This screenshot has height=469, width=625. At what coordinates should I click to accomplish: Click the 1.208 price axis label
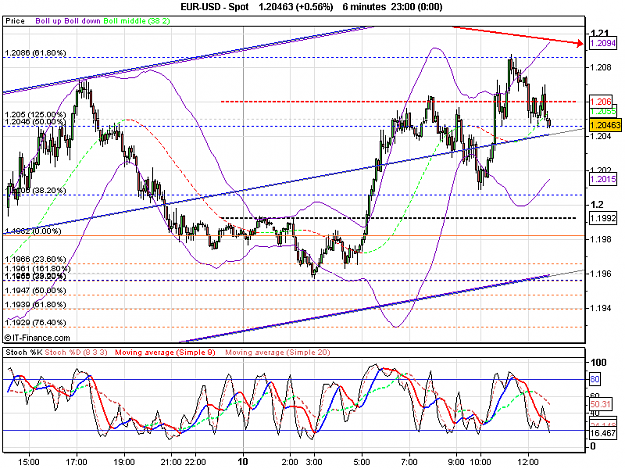[600, 67]
